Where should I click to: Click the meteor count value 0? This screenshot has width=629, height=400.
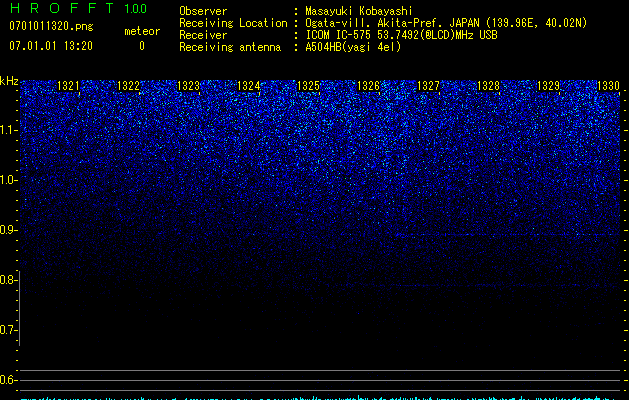(142, 46)
